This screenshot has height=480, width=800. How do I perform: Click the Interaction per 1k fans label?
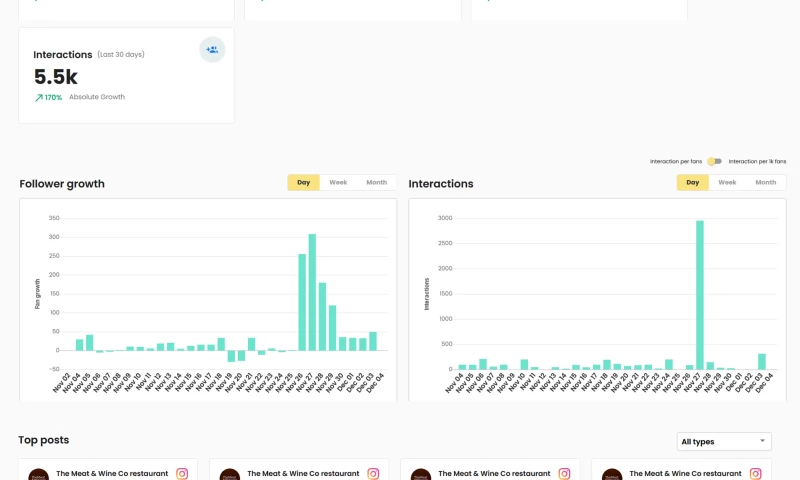757,161
